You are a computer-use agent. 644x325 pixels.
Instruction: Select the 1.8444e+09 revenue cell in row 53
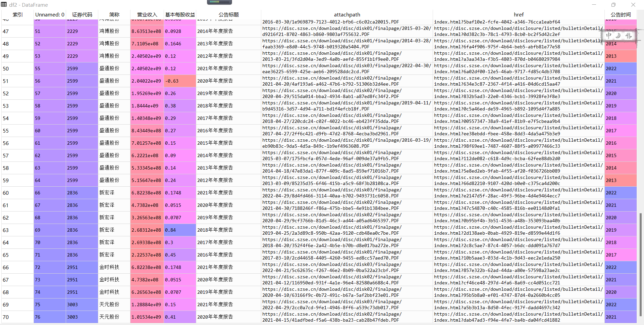[x=147, y=106]
